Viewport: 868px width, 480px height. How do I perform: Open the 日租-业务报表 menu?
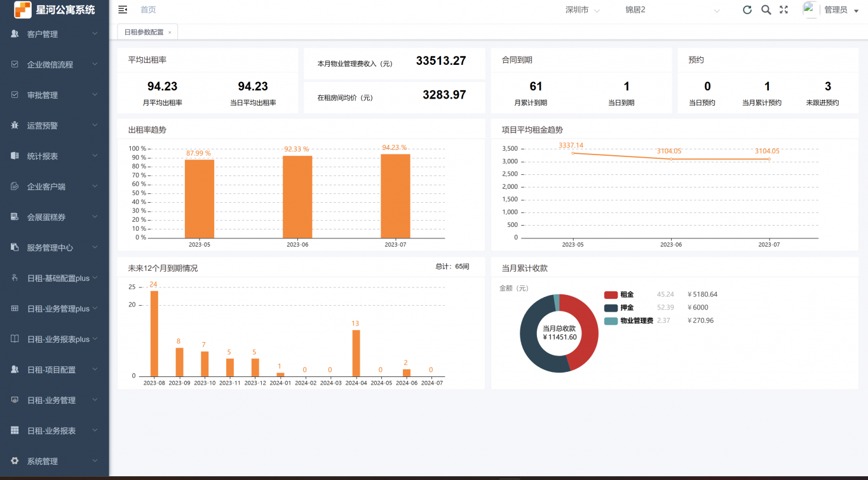(55, 430)
